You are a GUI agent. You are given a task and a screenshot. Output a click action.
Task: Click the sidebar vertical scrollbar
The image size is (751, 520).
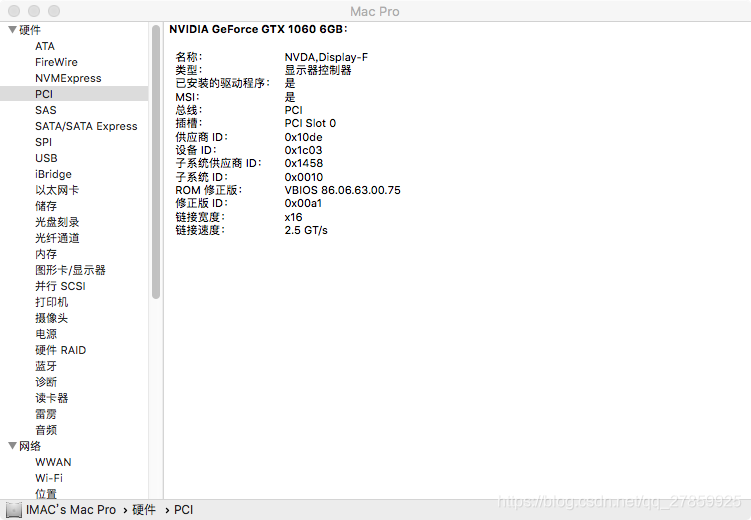(156, 162)
